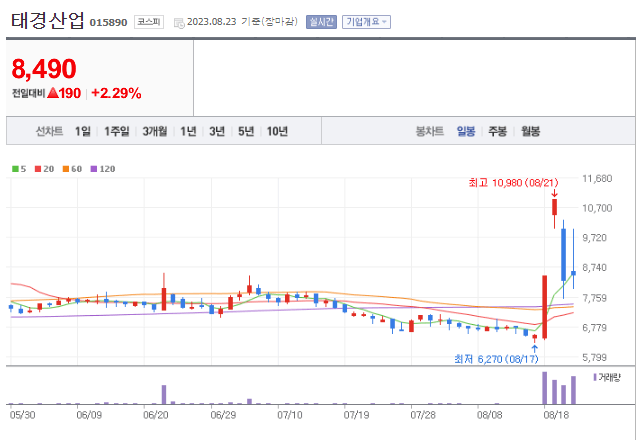Click the 5,799 price axis label
Viewport: 636px width, 440px height.
597,358
